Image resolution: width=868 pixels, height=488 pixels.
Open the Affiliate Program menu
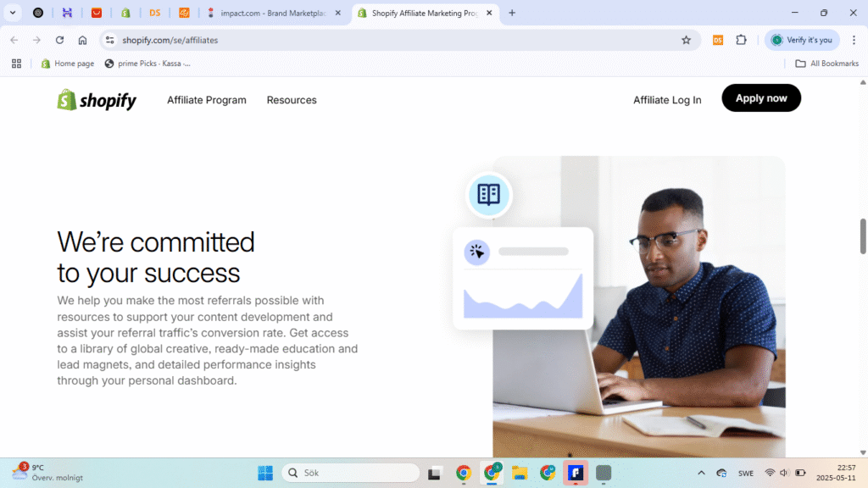click(207, 100)
